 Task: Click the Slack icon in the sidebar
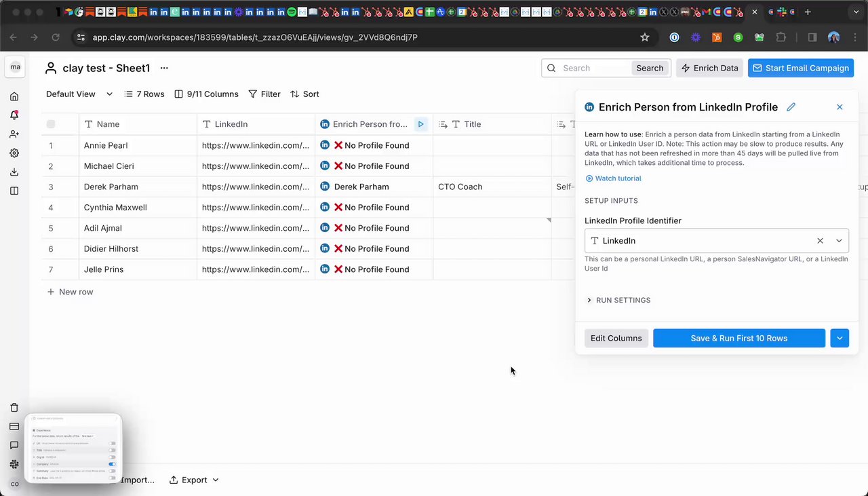pyautogui.click(x=14, y=465)
